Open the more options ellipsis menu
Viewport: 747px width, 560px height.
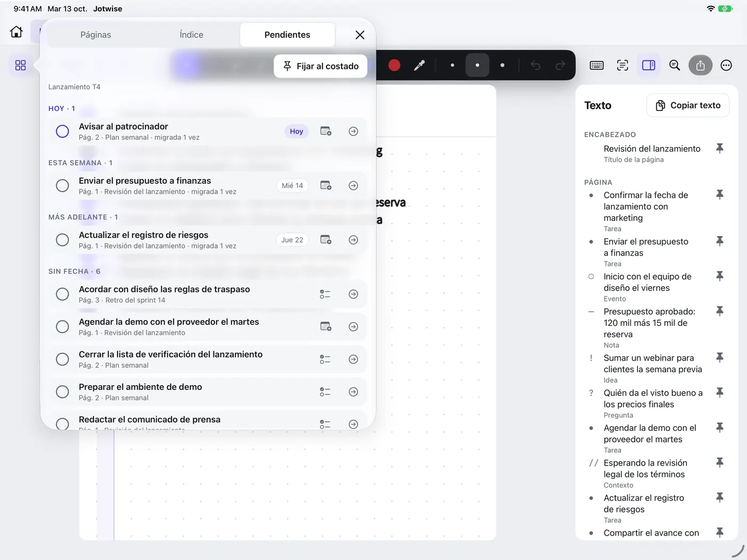click(x=726, y=65)
